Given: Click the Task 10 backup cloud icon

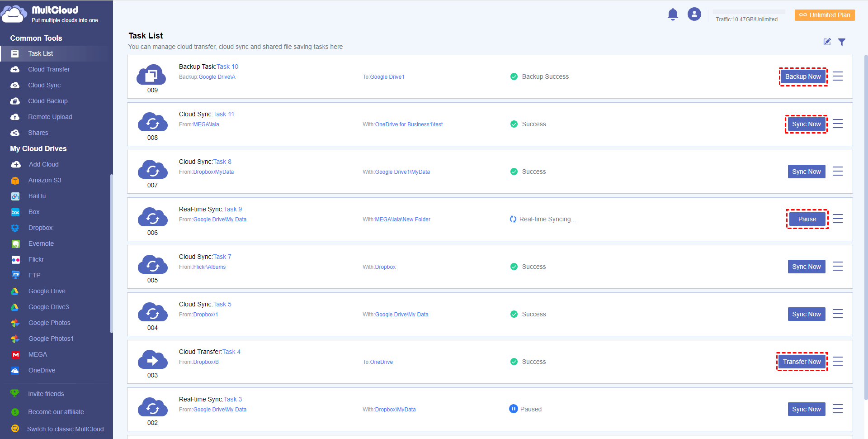Looking at the screenshot, I should [x=152, y=75].
